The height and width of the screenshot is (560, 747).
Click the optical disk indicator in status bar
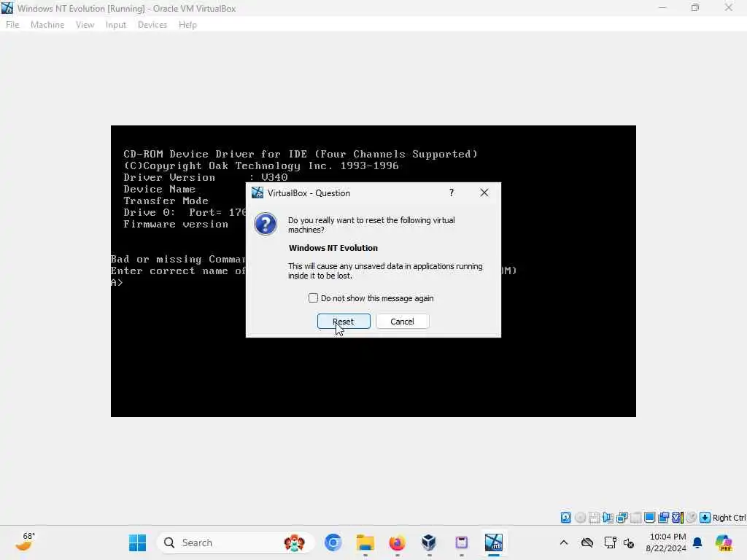(x=580, y=518)
